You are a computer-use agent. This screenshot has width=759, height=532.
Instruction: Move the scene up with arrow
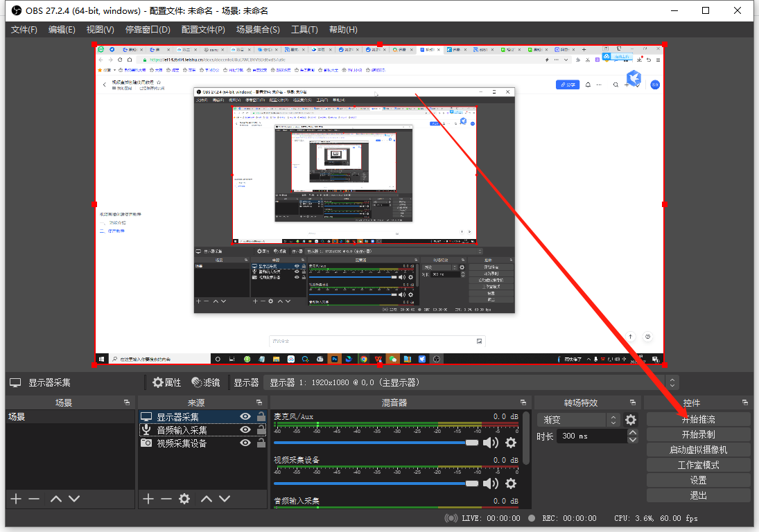coord(56,499)
